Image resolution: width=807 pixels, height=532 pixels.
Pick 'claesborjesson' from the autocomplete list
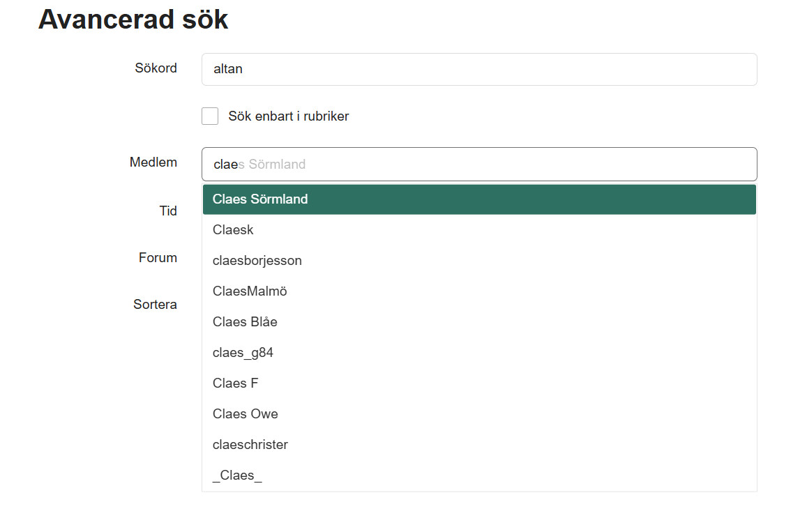coord(478,260)
